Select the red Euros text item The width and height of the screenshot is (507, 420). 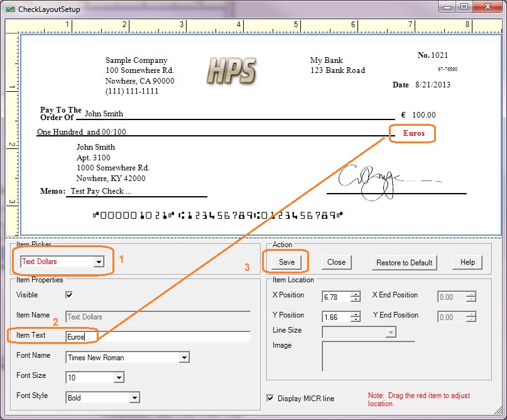(413, 133)
